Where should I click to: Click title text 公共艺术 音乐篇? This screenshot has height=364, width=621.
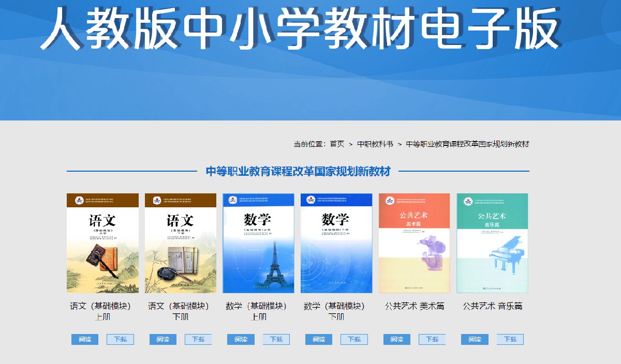tap(493, 306)
